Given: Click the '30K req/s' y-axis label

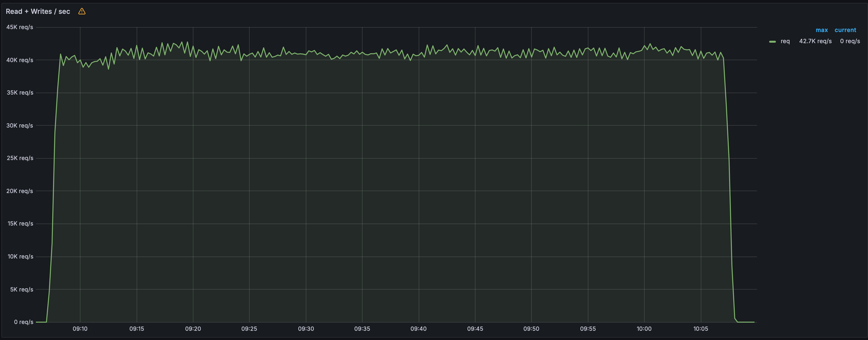Looking at the screenshot, I should pos(20,125).
